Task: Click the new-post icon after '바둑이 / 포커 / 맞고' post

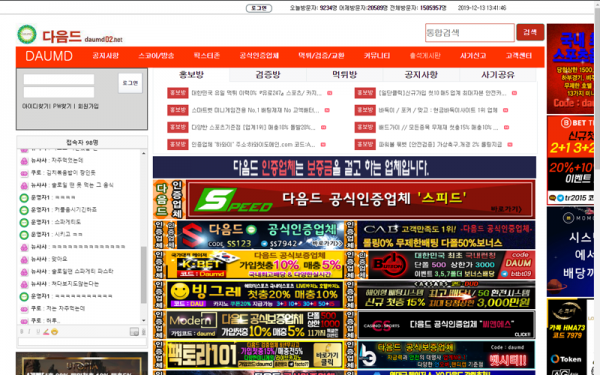Action: [x=505, y=110]
